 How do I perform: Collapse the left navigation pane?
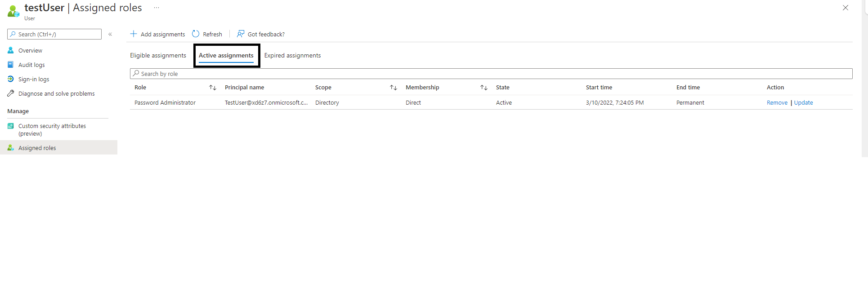click(x=110, y=34)
